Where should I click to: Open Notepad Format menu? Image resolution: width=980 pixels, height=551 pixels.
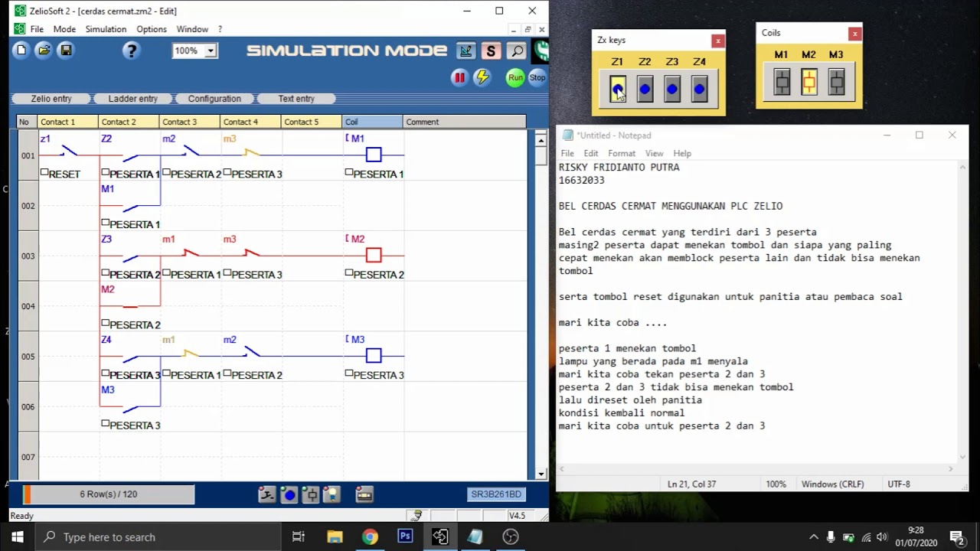pyautogui.click(x=622, y=153)
